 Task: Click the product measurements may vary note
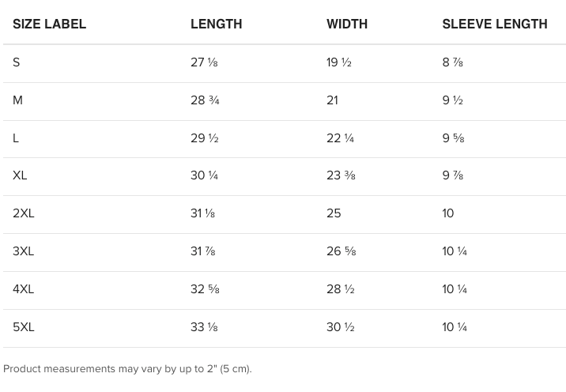(127, 369)
